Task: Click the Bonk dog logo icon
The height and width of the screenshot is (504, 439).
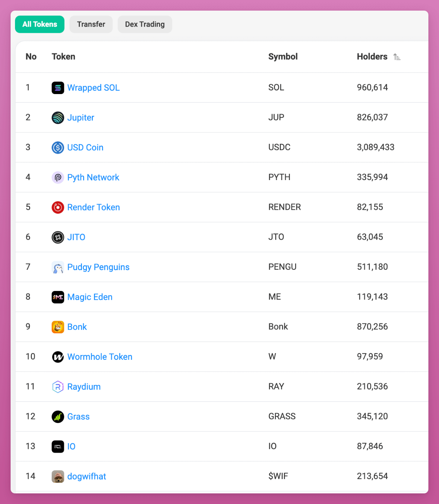Action: click(58, 327)
